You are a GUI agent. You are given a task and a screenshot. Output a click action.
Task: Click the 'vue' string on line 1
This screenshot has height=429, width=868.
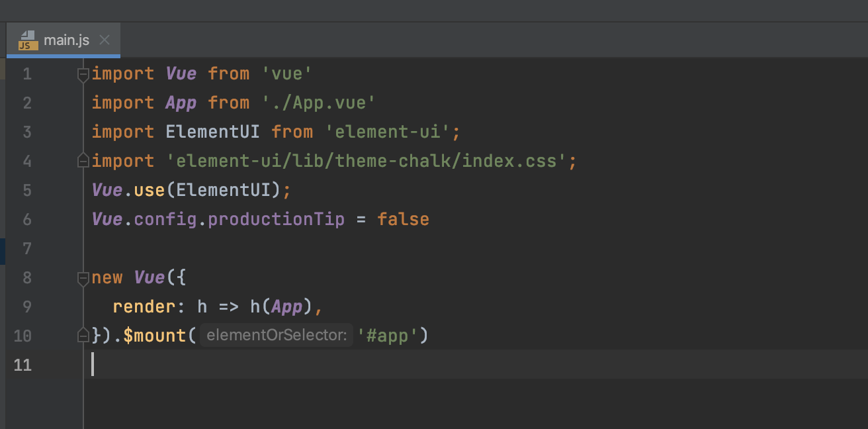(x=287, y=73)
